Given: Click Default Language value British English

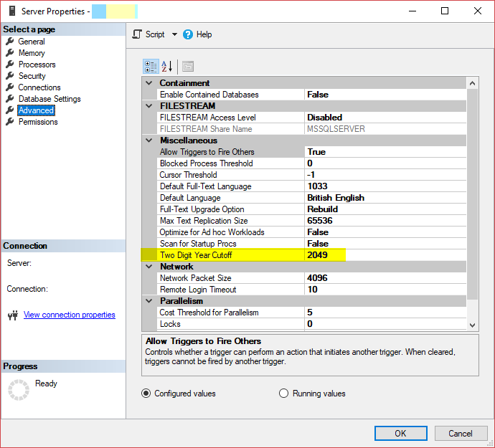Looking at the screenshot, I should pos(385,198).
